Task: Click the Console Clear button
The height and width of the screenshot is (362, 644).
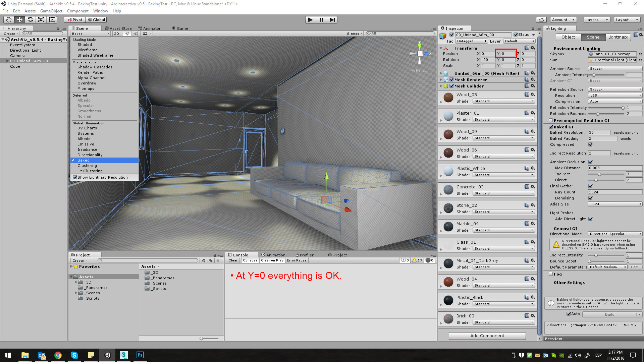Action: [x=233, y=260]
